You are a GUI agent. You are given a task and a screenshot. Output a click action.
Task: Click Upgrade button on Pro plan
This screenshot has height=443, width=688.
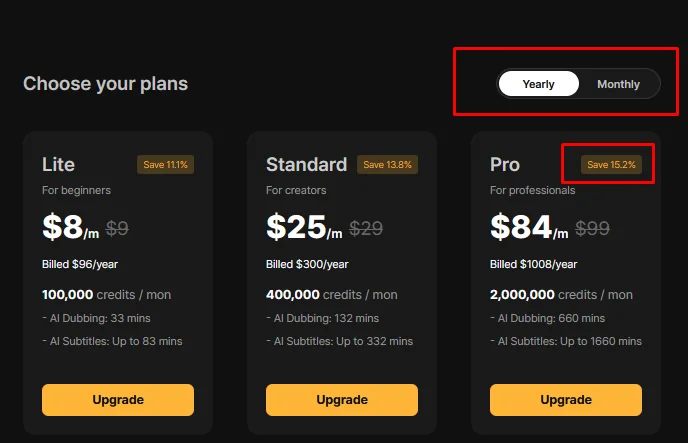[566, 400]
